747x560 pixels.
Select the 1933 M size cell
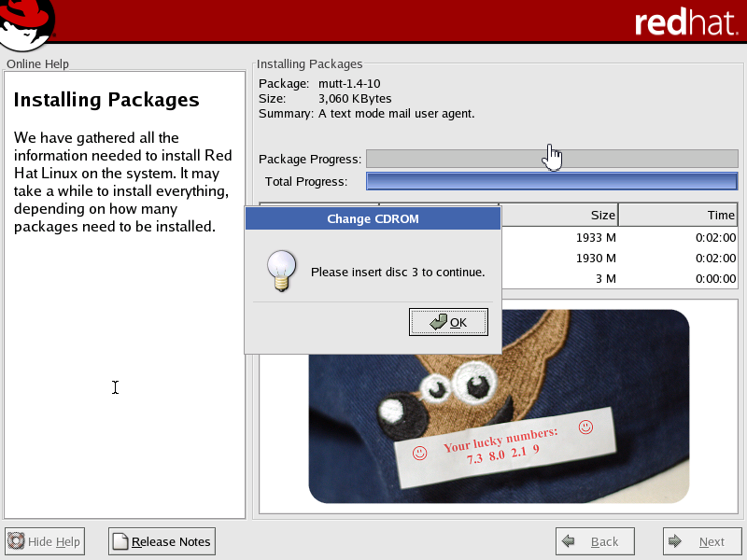click(x=596, y=237)
